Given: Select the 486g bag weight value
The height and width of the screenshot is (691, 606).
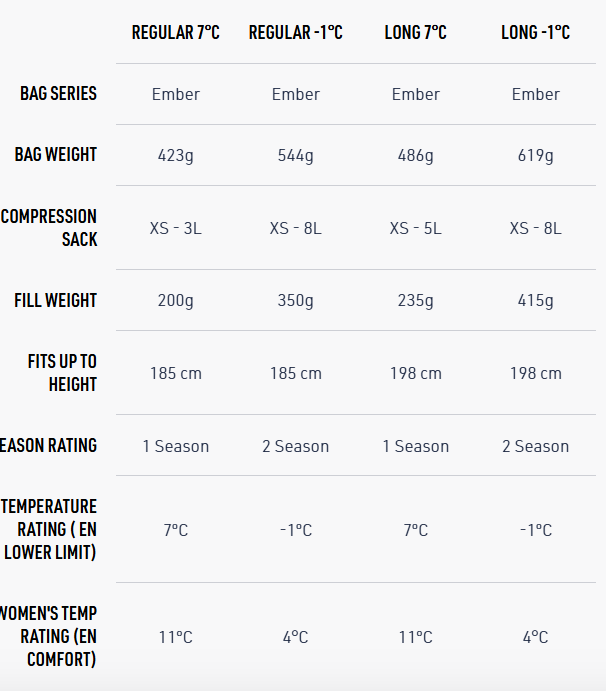Looking at the screenshot, I should tap(415, 155).
